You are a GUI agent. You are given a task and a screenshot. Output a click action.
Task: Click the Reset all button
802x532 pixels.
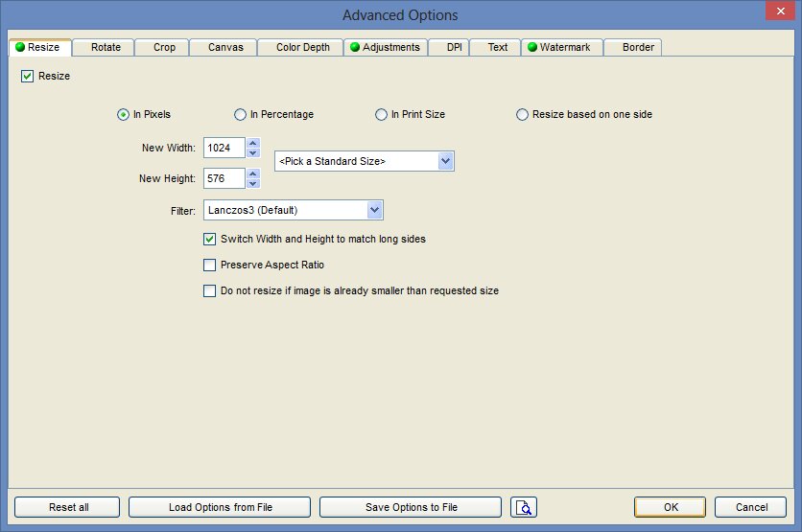tap(67, 507)
